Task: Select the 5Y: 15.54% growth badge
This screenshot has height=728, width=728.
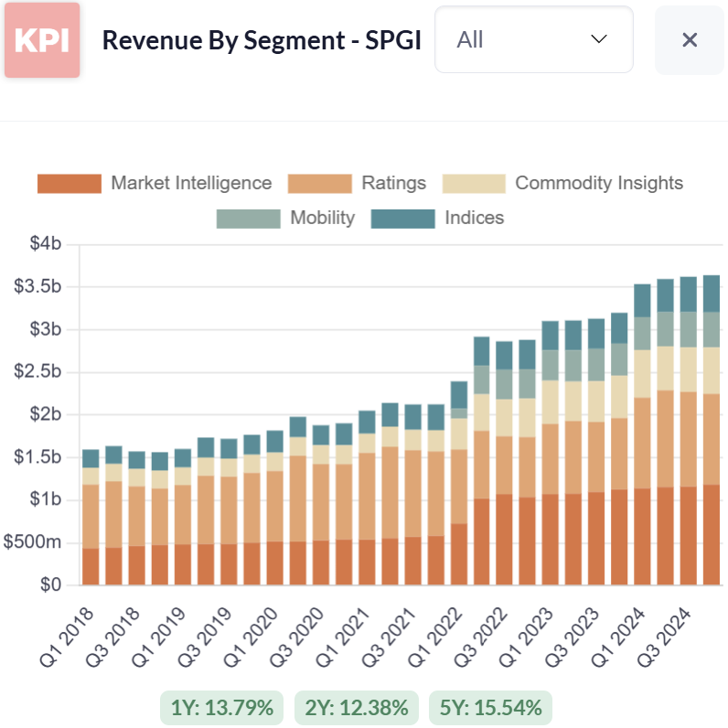Action: [491, 708]
